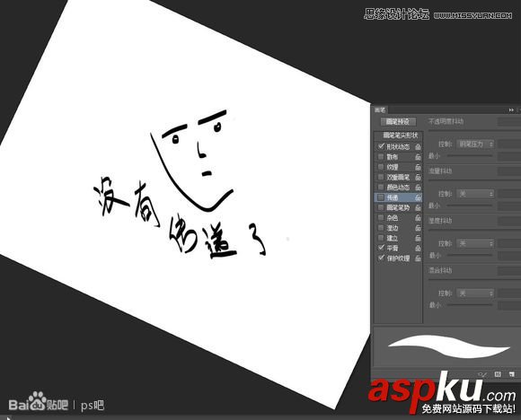
Task: Click the 最小 slider under 湿度抖动
Action: (470, 255)
